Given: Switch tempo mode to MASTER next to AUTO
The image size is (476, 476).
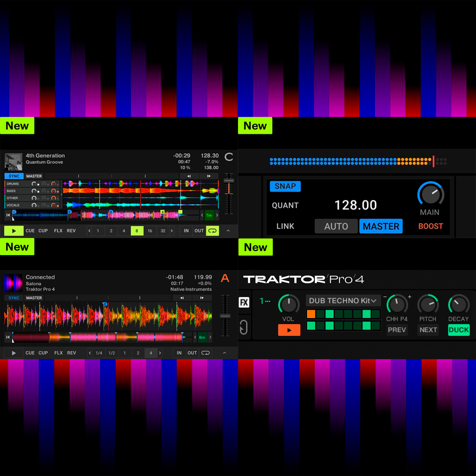Looking at the screenshot, I should click(x=381, y=226).
